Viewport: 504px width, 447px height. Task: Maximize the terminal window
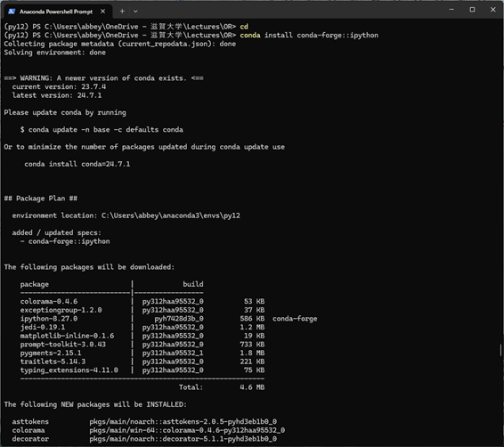[472, 10]
